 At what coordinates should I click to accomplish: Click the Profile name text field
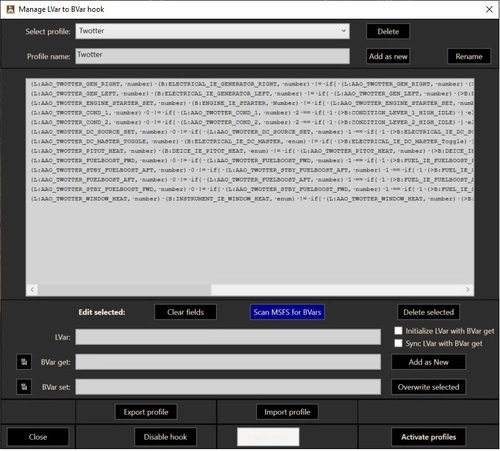coord(212,56)
